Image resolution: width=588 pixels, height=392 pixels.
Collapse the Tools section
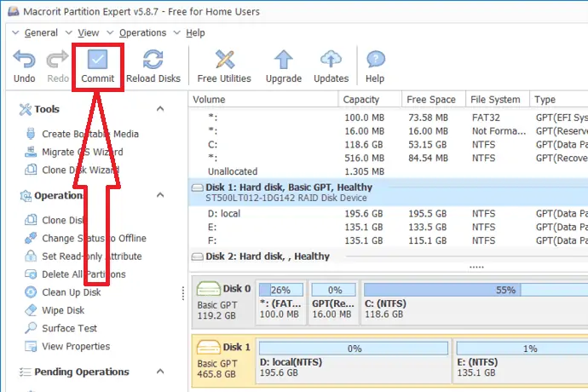(x=160, y=109)
